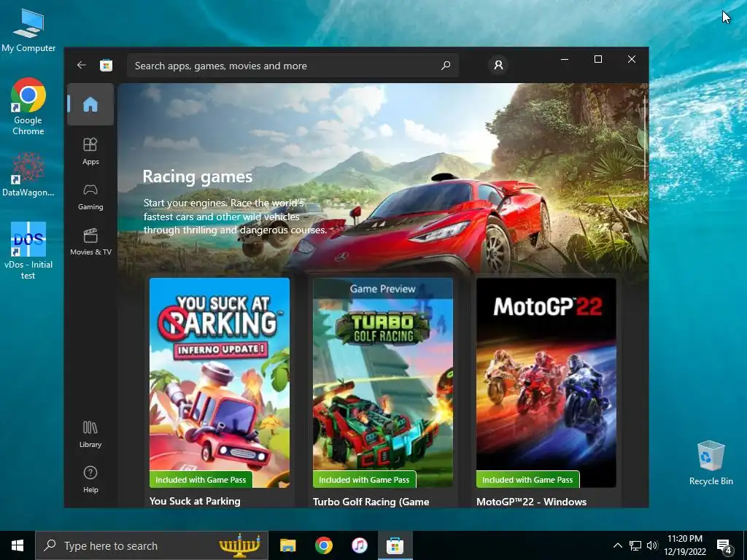Screen dimensions: 747x560
Task: Expand the hidden system tray icons
Action: [617, 545]
